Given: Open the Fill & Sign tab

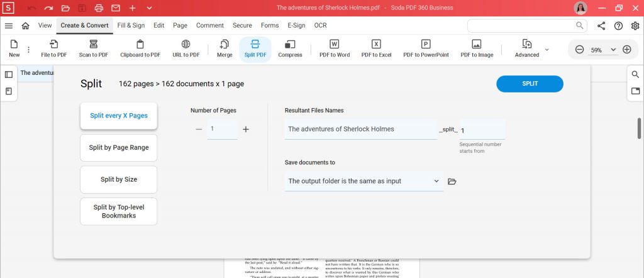Looking at the screenshot, I should (131, 25).
